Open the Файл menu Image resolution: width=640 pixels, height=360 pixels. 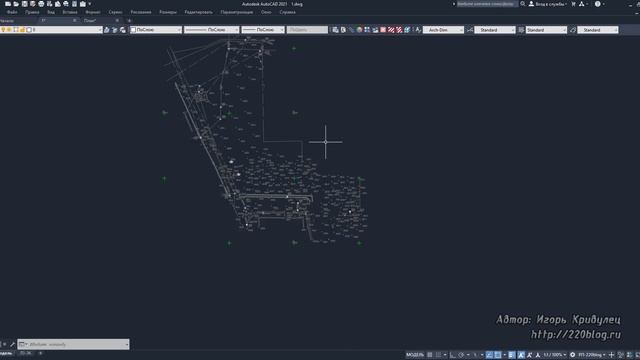12,12
